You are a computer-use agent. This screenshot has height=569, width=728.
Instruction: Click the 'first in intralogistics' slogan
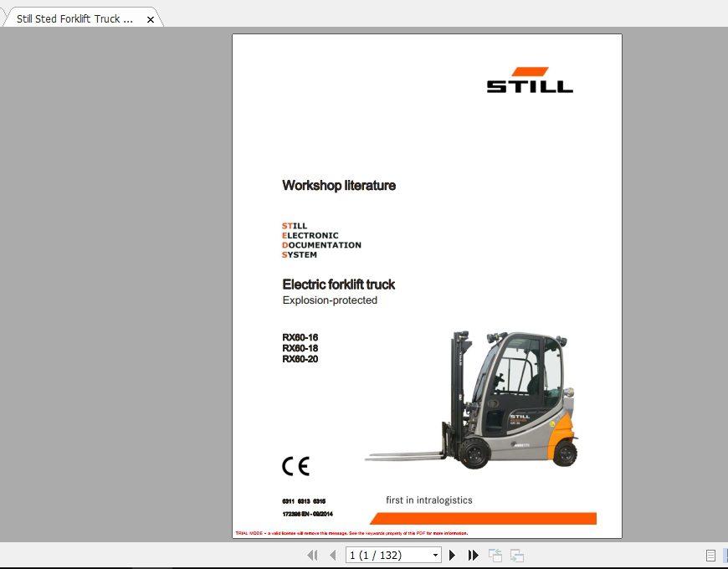tap(429, 500)
